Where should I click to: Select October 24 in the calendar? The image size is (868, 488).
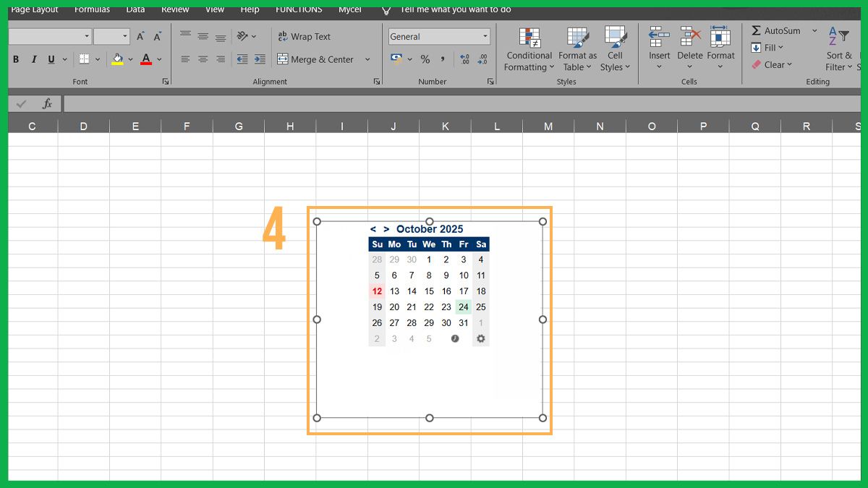coord(464,307)
